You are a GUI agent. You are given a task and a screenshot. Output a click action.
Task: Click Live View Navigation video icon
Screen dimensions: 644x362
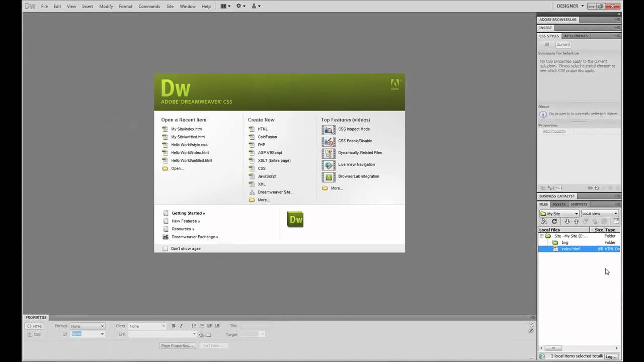pyautogui.click(x=329, y=165)
